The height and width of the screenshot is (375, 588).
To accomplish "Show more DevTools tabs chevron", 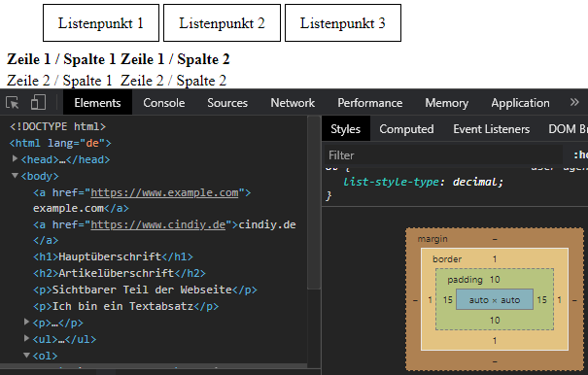I will (x=574, y=102).
